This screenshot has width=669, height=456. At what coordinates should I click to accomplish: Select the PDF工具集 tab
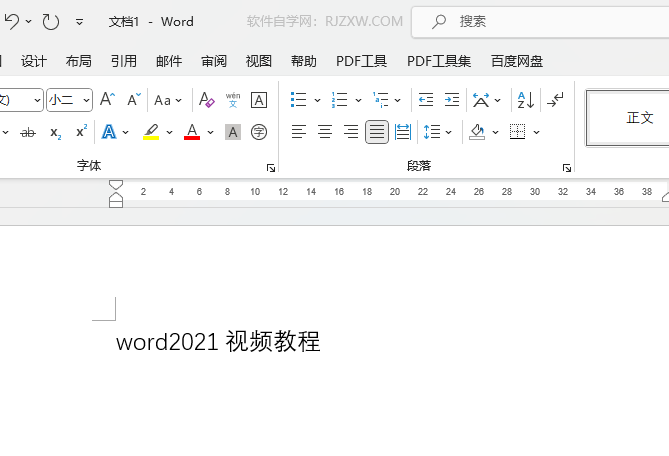[x=439, y=61]
